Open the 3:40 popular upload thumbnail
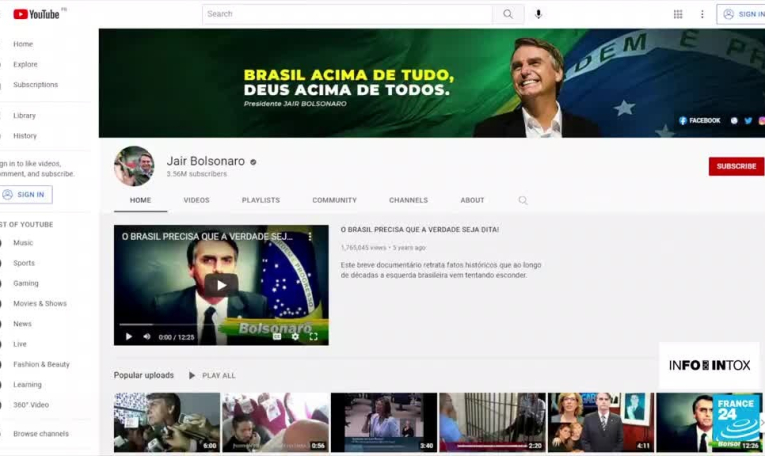 click(x=384, y=422)
